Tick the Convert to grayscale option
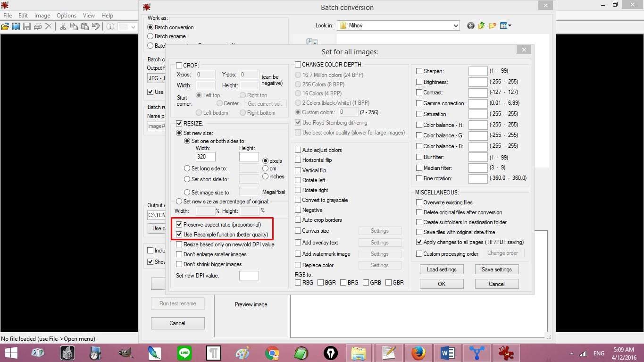Screen dimensions: 644x362 click(298, 200)
